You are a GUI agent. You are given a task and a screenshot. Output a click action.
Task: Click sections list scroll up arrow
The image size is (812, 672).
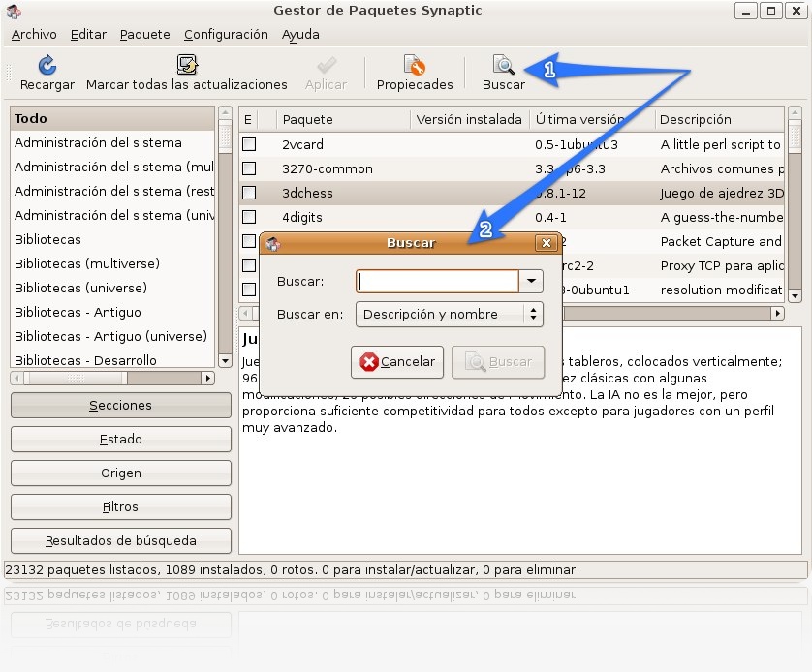coord(225,112)
